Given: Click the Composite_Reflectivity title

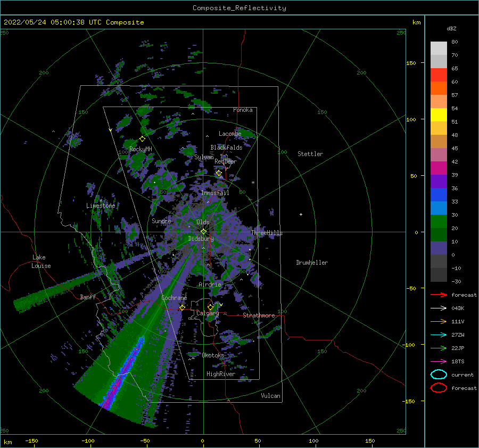Looking at the screenshot, I should (239, 8).
